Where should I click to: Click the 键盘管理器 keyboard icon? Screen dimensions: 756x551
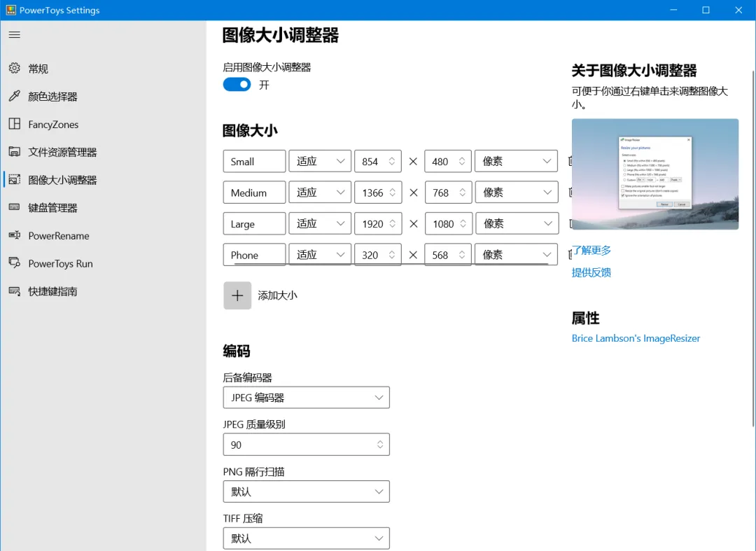[x=15, y=207]
